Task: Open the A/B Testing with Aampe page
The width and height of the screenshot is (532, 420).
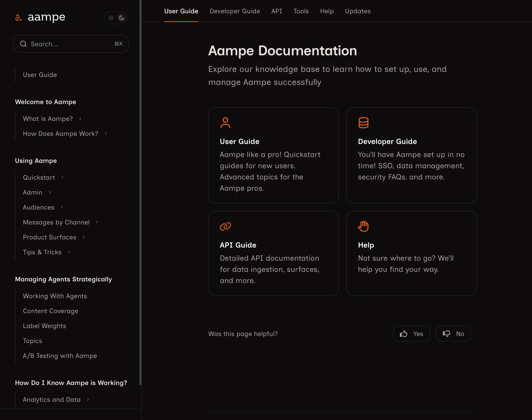Action: tap(60, 356)
